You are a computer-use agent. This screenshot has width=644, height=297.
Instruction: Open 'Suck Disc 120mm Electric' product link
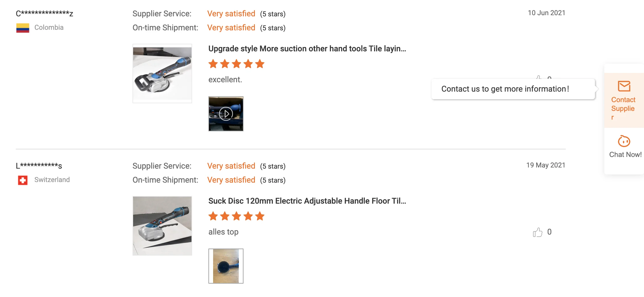[307, 201]
